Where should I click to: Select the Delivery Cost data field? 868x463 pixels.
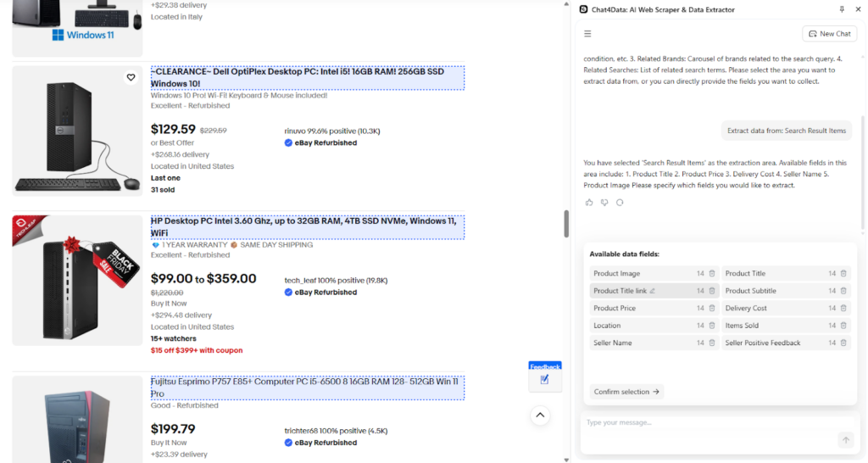click(786, 308)
